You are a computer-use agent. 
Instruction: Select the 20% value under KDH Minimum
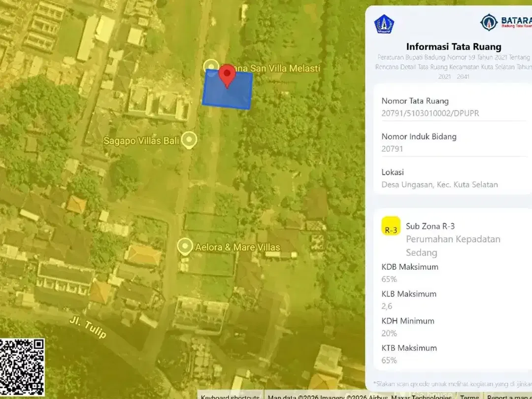(389, 333)
